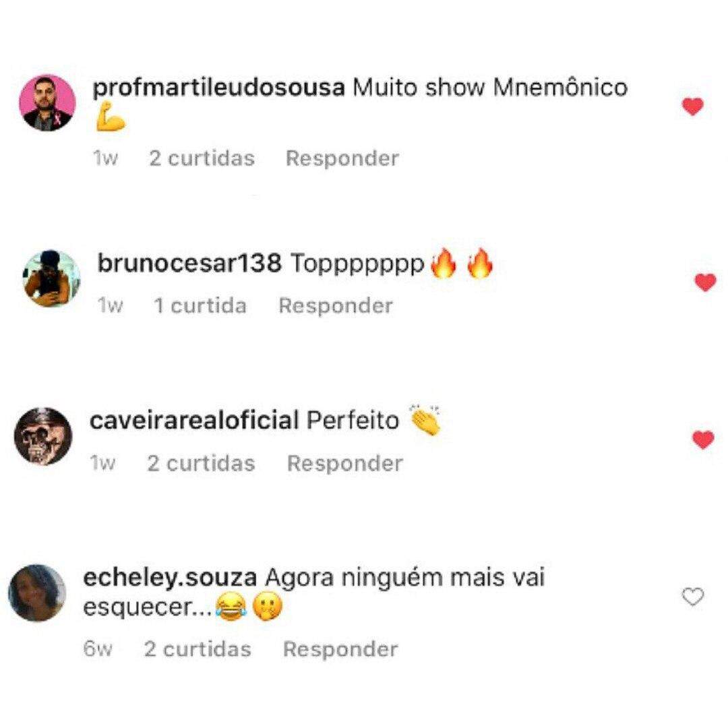Reply to brunocesar138 via Responder
The image size is (728, 728).
[336, 306]
